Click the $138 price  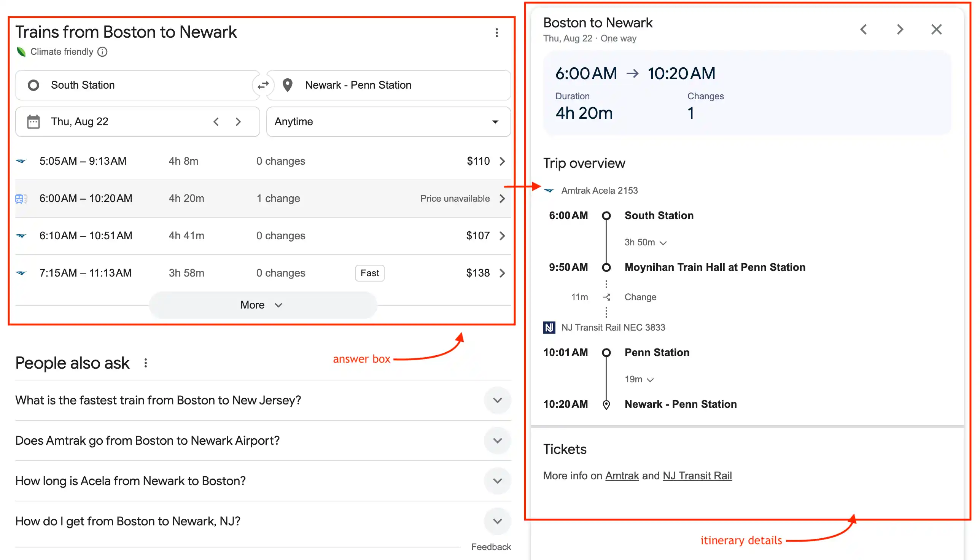pos(478,273)
